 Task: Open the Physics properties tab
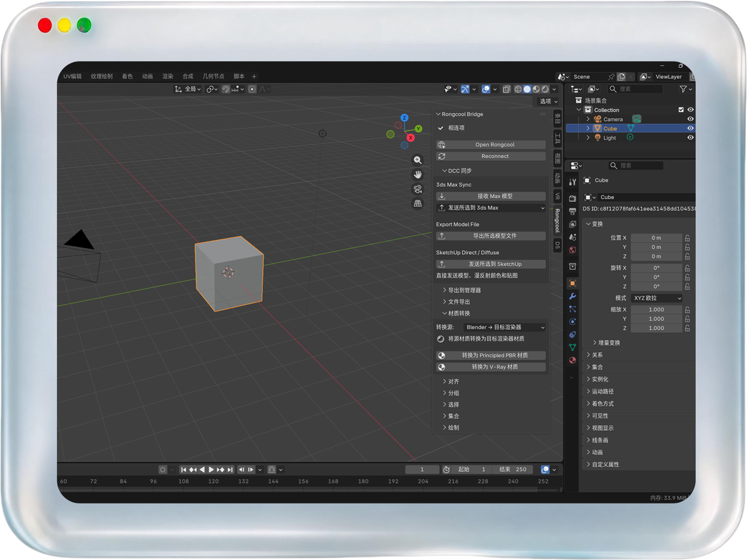point(572,322)
